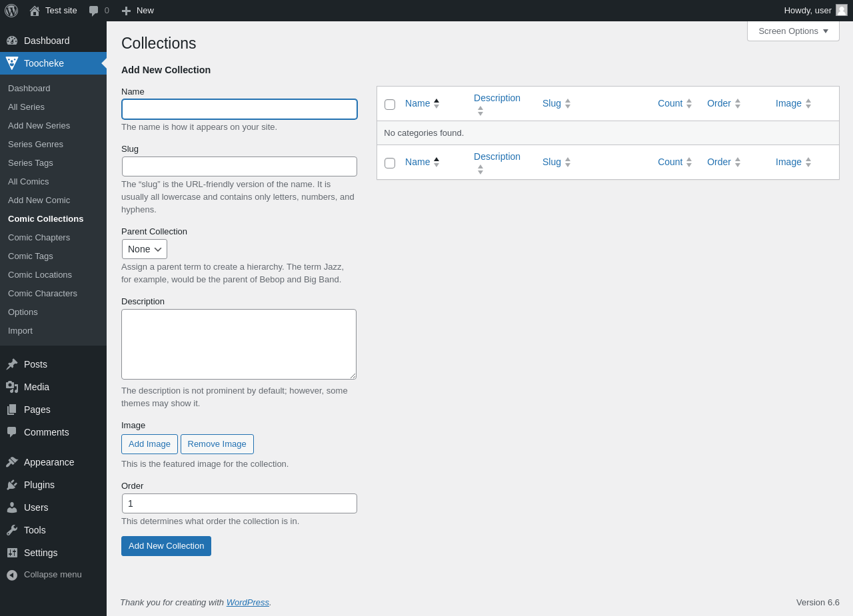Open Comic Chapters submenu item
This screenshot has width=853, height=616.
click(39, 237)
